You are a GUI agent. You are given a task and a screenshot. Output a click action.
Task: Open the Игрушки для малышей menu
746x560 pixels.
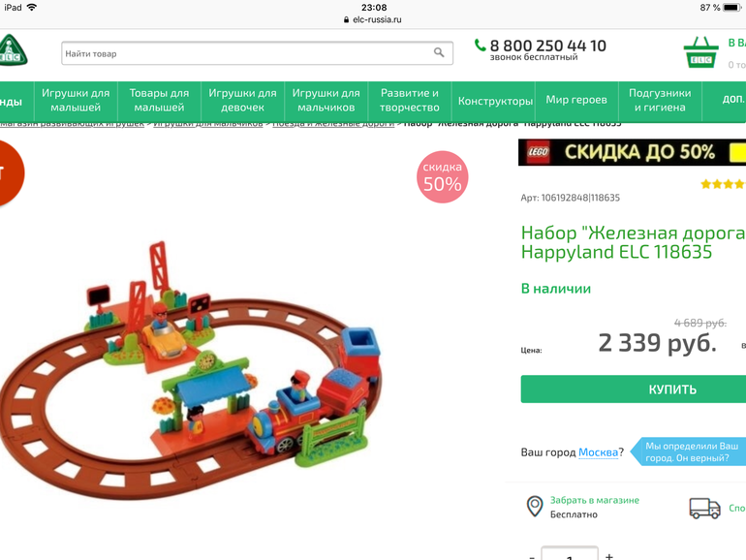(x=76, y=101)
